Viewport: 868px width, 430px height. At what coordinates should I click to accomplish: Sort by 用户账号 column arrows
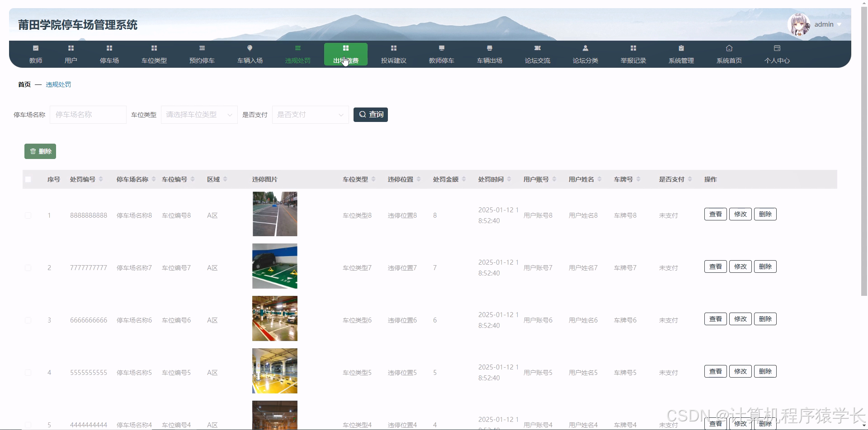pyautogui.click(x=554, y=179)
